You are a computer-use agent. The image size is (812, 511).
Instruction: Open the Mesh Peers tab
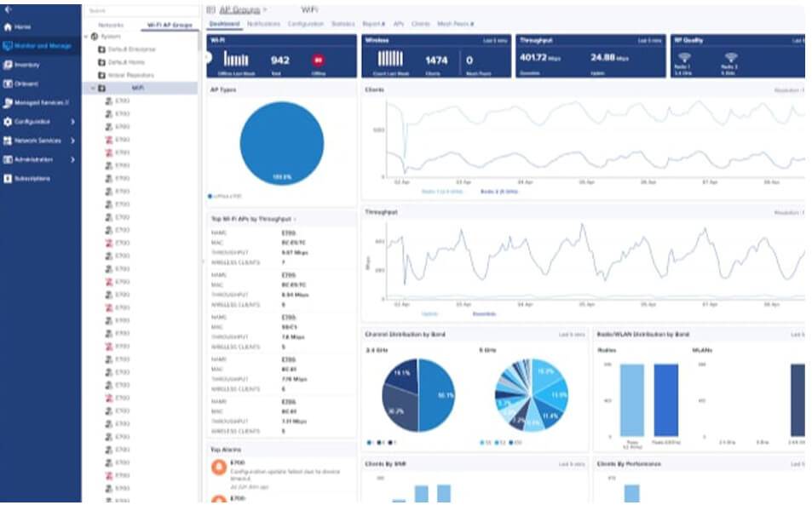point(455,24)
